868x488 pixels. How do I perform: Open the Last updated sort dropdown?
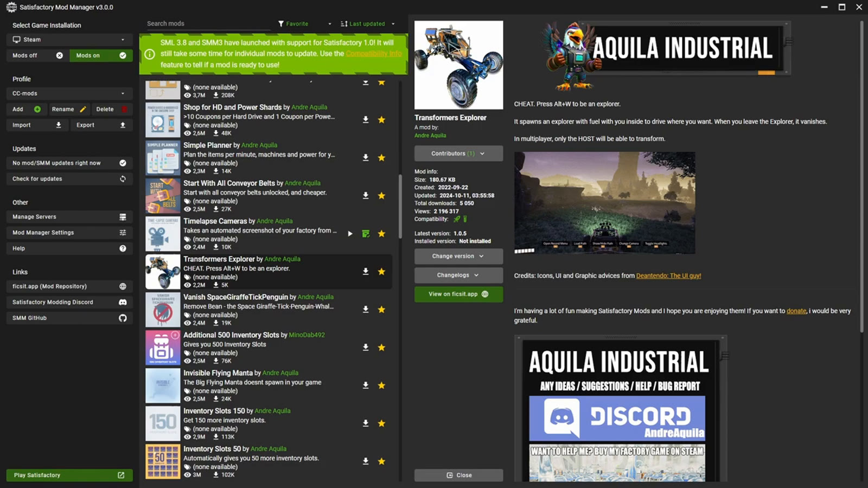(368, 24)
